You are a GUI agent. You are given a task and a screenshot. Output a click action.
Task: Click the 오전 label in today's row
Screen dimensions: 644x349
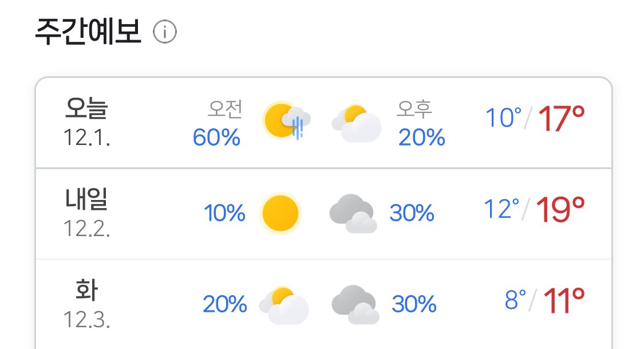[225, 109]
